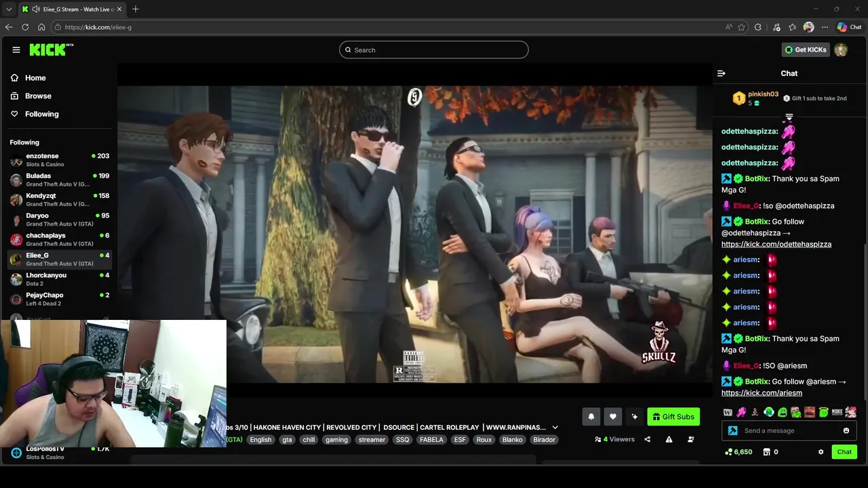Viewport: 868px width, 488px height.
Task: Open browser extensions puzzle icon
Action: [758, 27]
